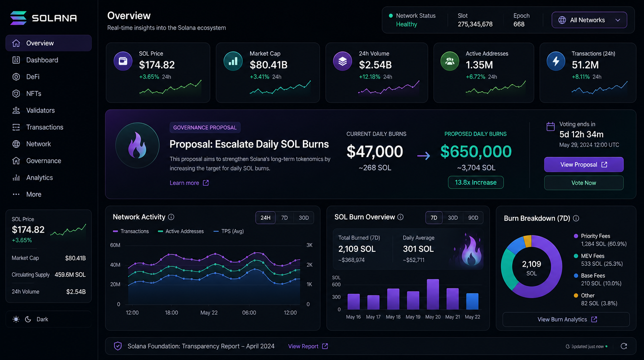Click the Healthy network status text
Image resolution: width=644 pixels, height=360 pixels.
tap(406, 24)
